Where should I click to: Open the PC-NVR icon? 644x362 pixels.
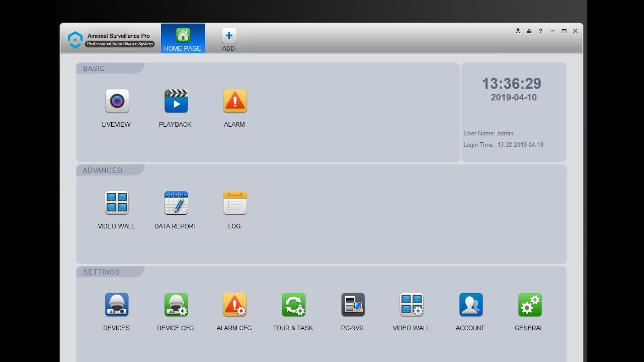353,305
